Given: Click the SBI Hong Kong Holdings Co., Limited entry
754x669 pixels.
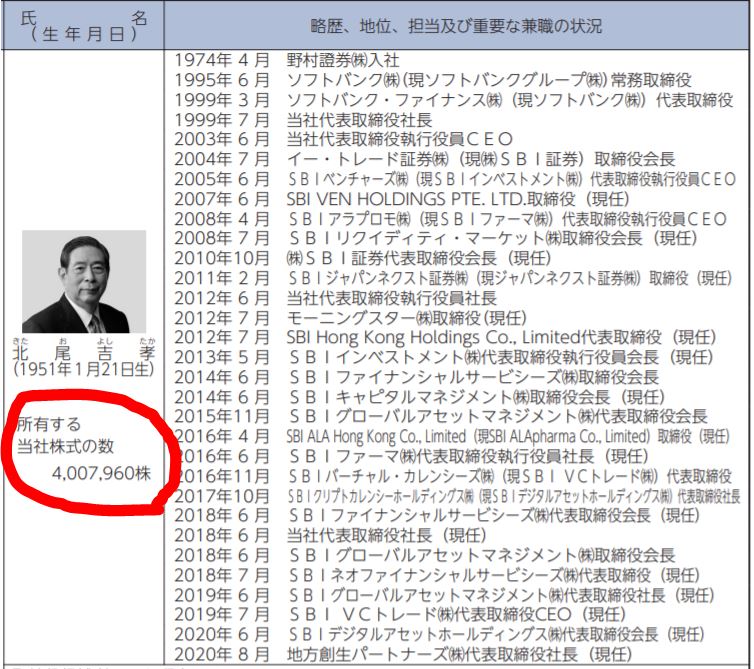Looking at the screenshot, I should coord(501,338).
